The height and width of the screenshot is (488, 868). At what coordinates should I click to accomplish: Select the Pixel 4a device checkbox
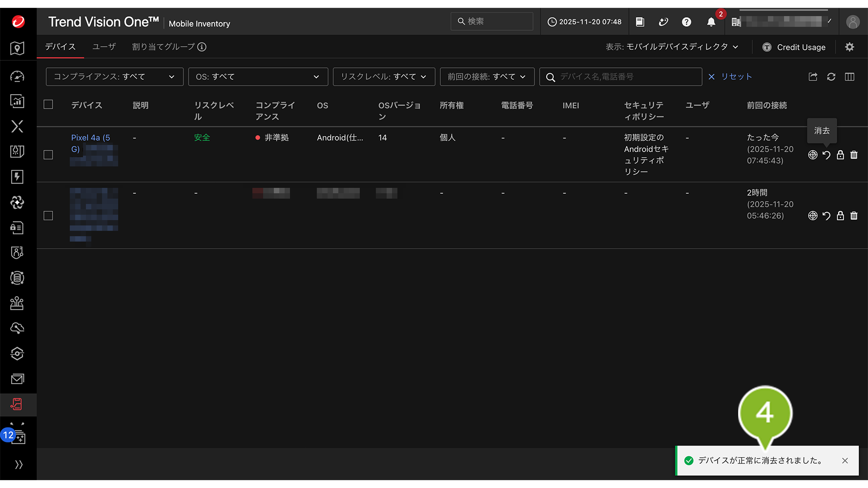[48, 155]
